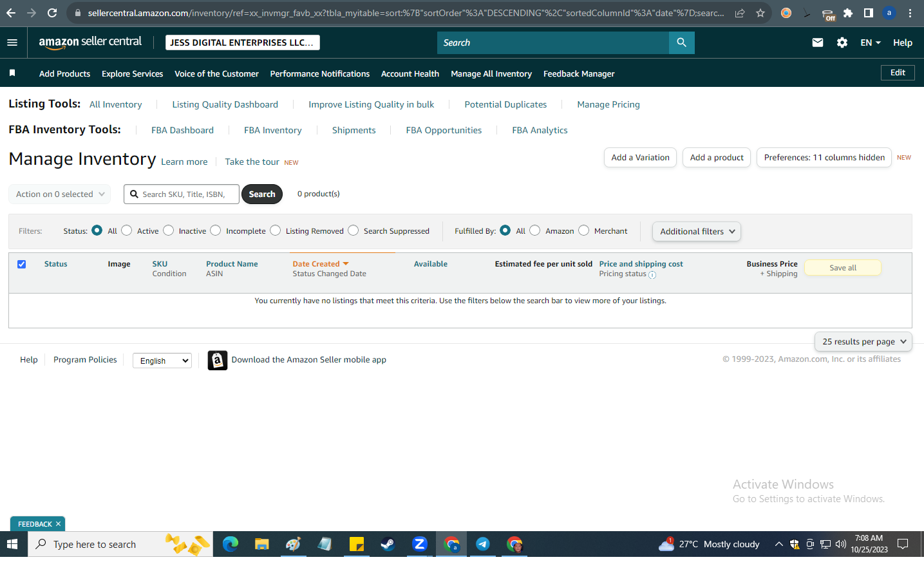Select Fulfilled By All
Screen dimensions: 924x582
point(505,230)
